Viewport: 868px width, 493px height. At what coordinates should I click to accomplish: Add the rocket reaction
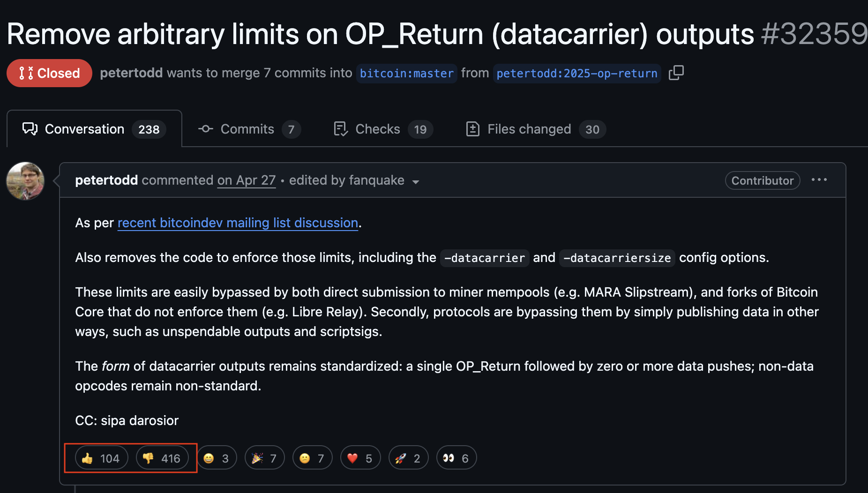(x=408, y=458)
